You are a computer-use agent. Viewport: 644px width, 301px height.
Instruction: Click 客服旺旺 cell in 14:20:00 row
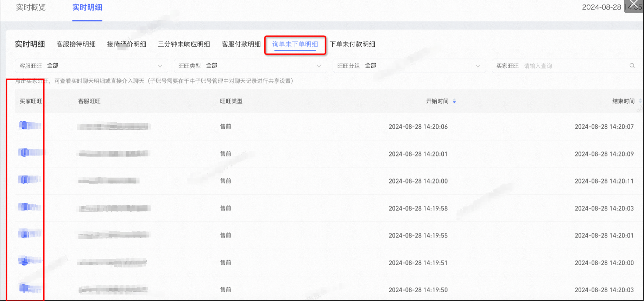[109, 181]
